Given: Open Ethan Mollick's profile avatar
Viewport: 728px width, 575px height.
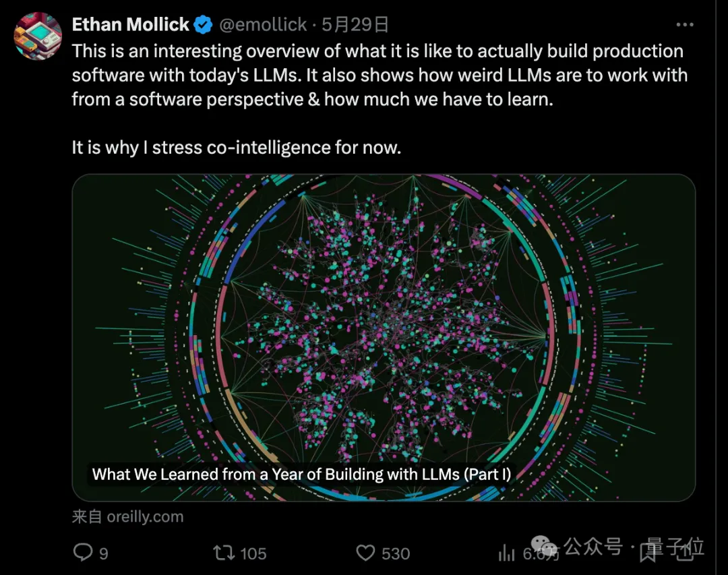Looking at the screenshot, I should 38,35.
